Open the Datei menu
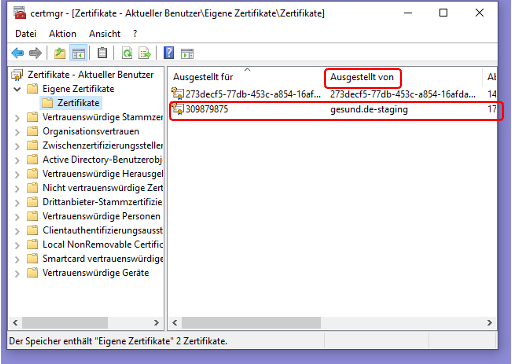The image size is (512, 364). coord(26,34)
